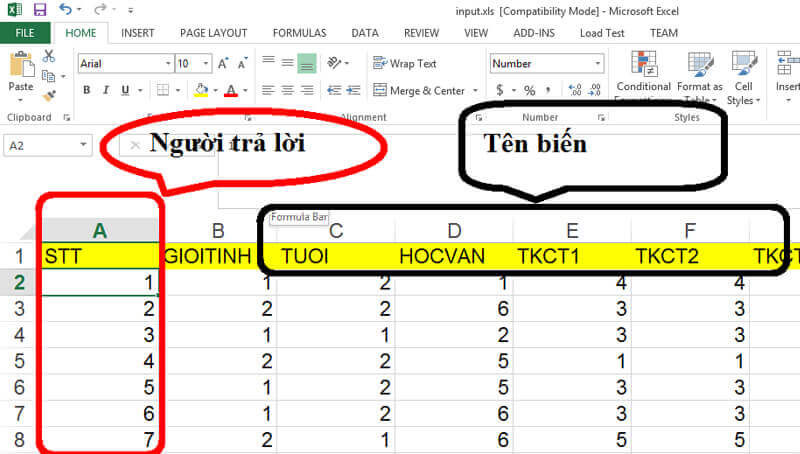Select cell with HOCVAN header

click(454, 256)
